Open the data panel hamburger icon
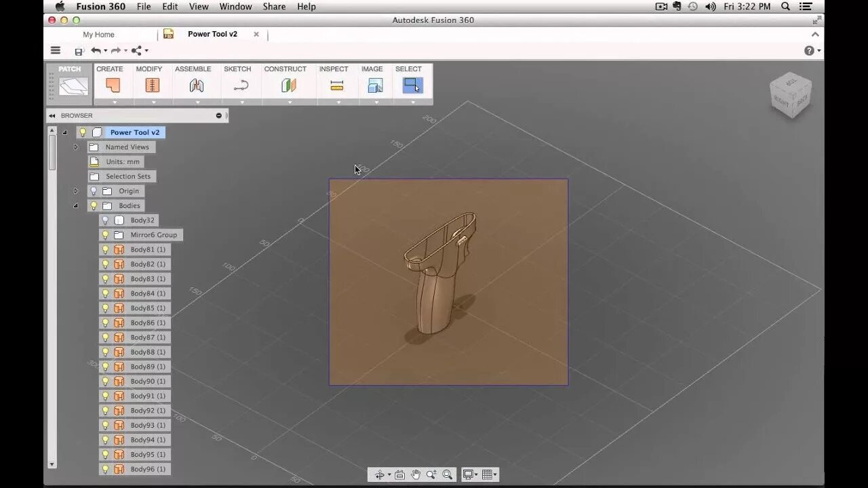This screenshot has width=868, height=488. [56, 51]
